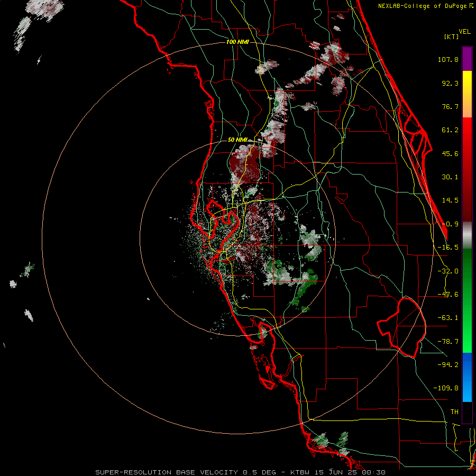The image size is (476, 476).
Task: Select the 45.6 velocity scale value
Action: [x=450, y=153]
